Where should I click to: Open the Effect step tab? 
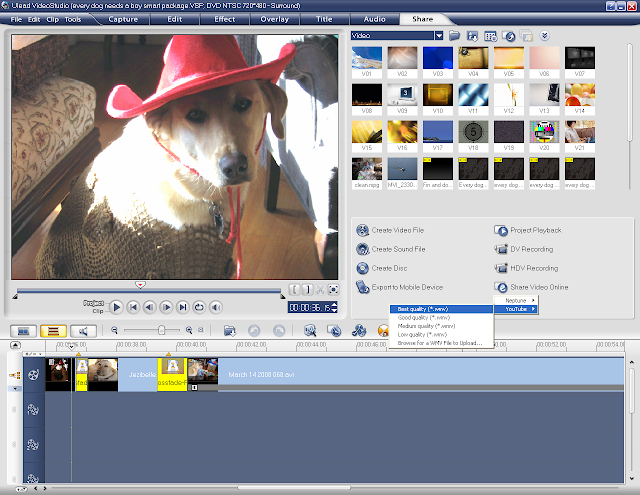coord(224,19)
